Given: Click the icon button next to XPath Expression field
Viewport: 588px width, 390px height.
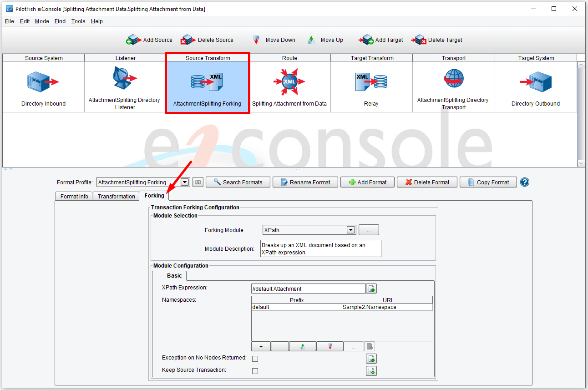Looking at the screenshot, I should 372,289.
